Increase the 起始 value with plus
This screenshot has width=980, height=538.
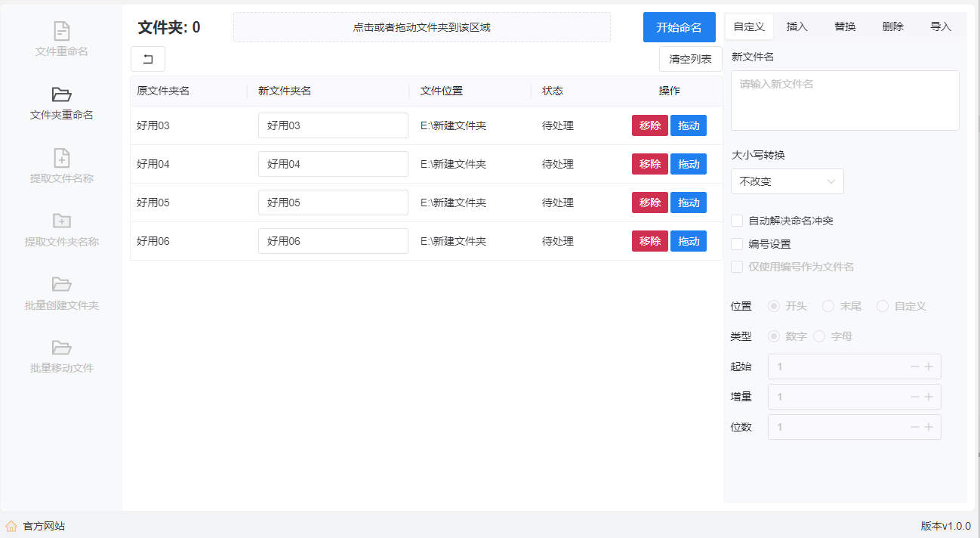click(x=929, y=366)
